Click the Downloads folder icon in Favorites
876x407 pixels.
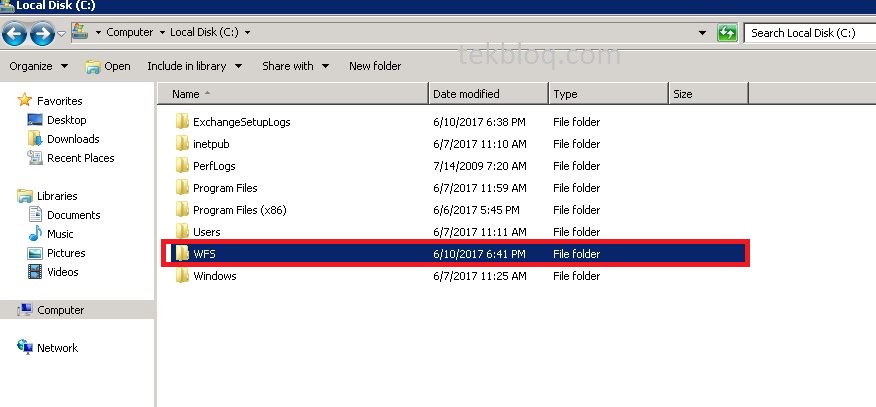click(x=35, y=138)
